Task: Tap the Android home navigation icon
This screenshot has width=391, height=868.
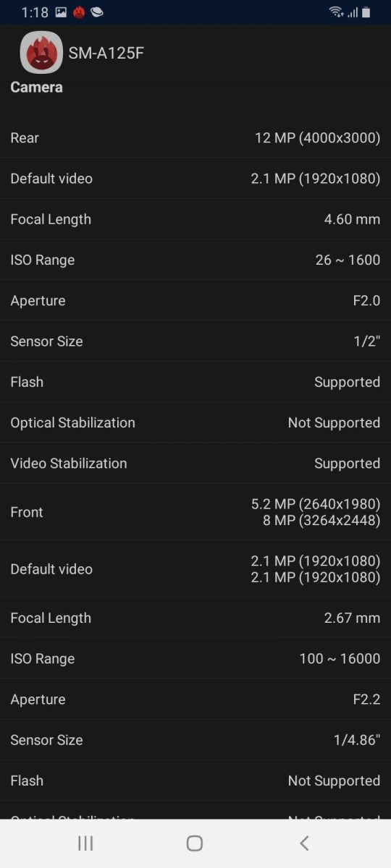Action: [x=195, y=843]
